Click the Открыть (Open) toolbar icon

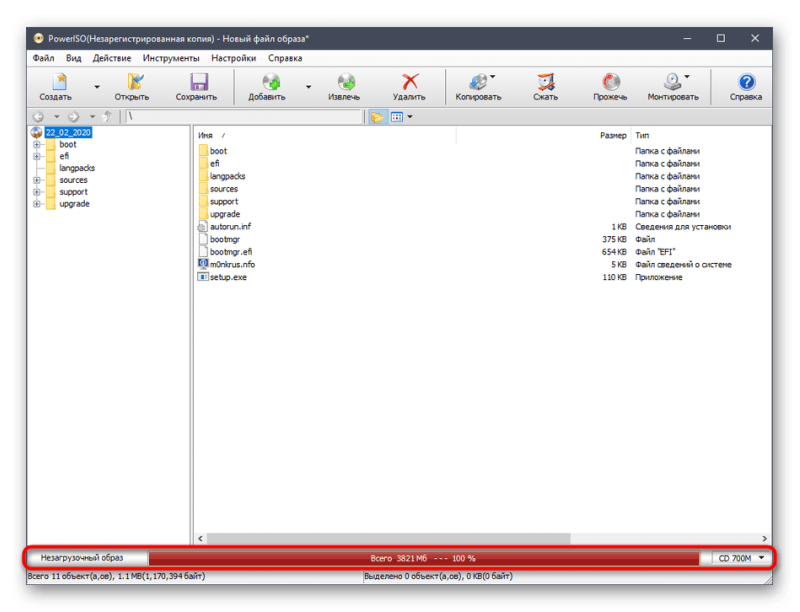(135, 82)
